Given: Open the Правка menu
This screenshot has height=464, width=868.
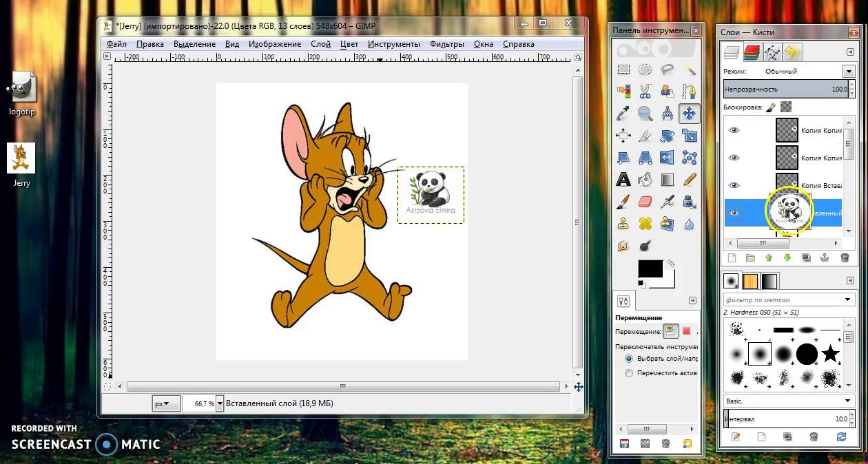Looking at the screenshot, I should point(150,44).
